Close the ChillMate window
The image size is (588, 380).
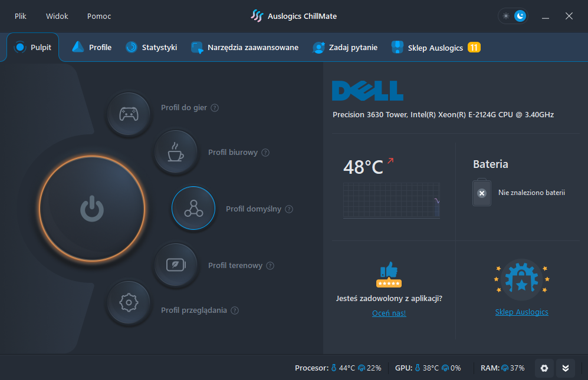(x=569, y=16)
